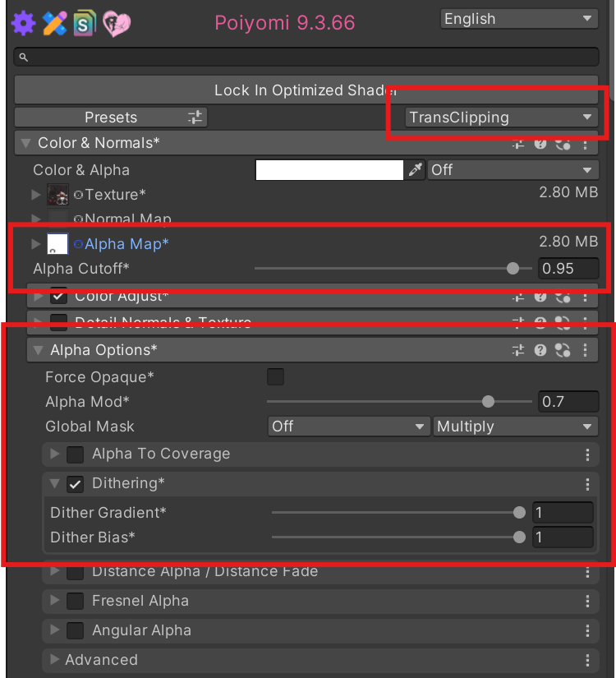Screen dimensions: 616x678
Task: Expand the Fresnel Alpha arrow
Action: point(54,600)
